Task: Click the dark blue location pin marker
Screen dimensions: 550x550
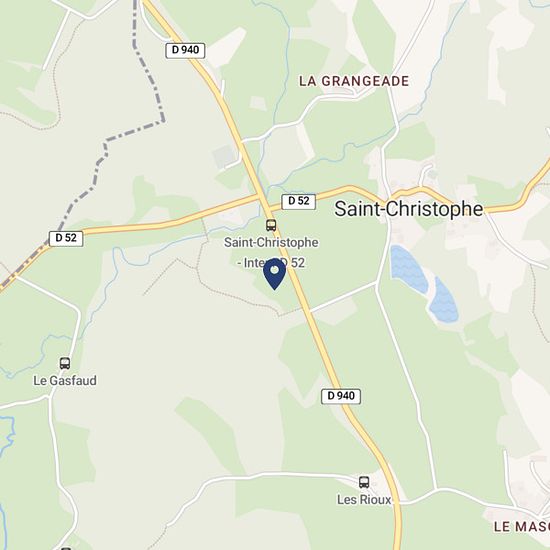Action: click(275, 274)
